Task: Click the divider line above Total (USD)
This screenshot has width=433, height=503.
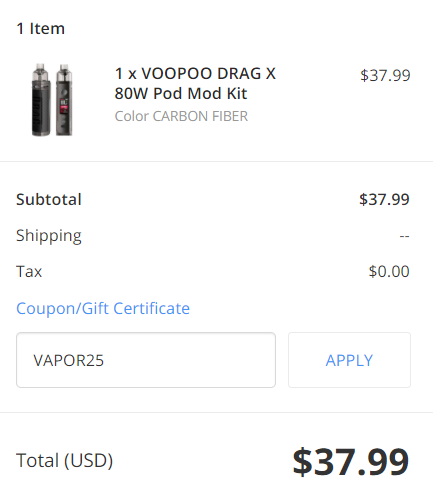Action: [216, 413]
